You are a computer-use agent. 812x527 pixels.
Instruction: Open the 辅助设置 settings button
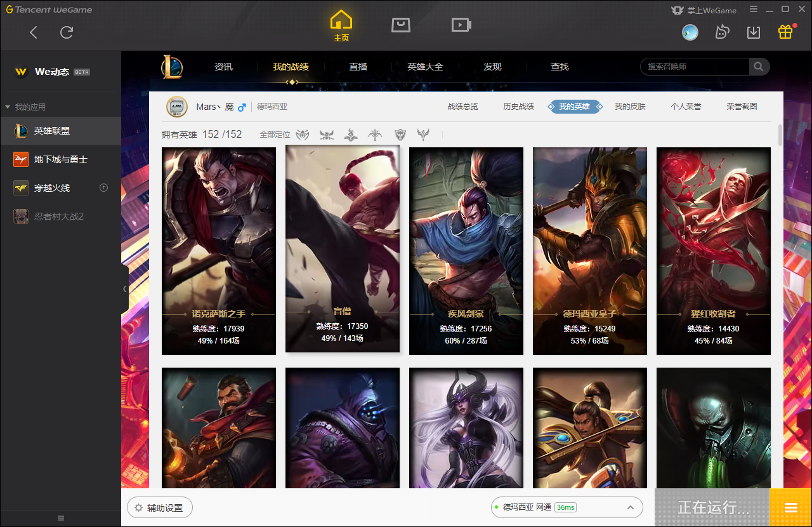pos(159,508)
